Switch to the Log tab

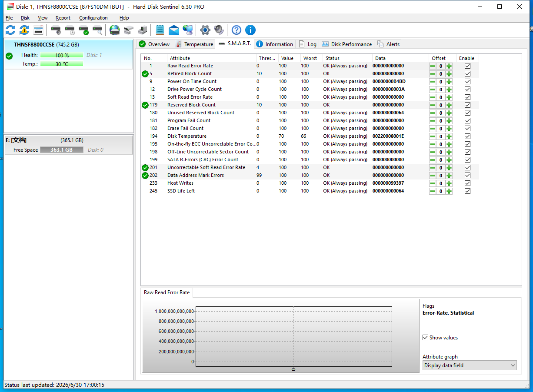(x=307, y=44)
